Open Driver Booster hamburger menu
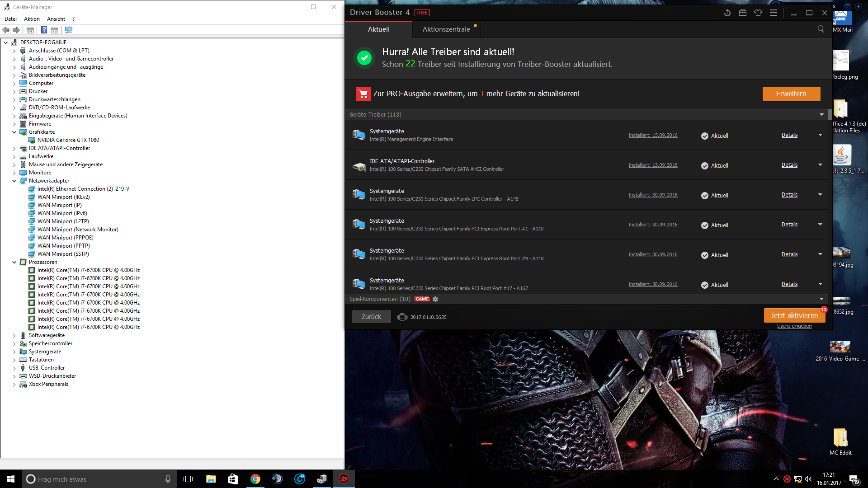 [774, 13]
